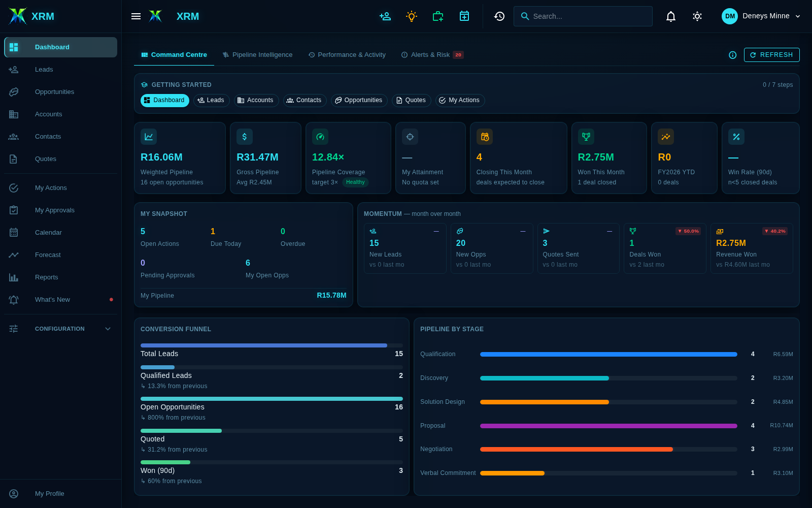Click the Gross Pipeline dollar icon

pyautogui.click(x=245, y=137)
